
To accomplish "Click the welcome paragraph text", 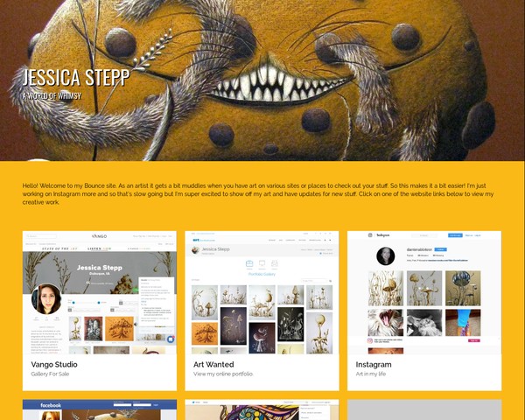I will [258, 194].
